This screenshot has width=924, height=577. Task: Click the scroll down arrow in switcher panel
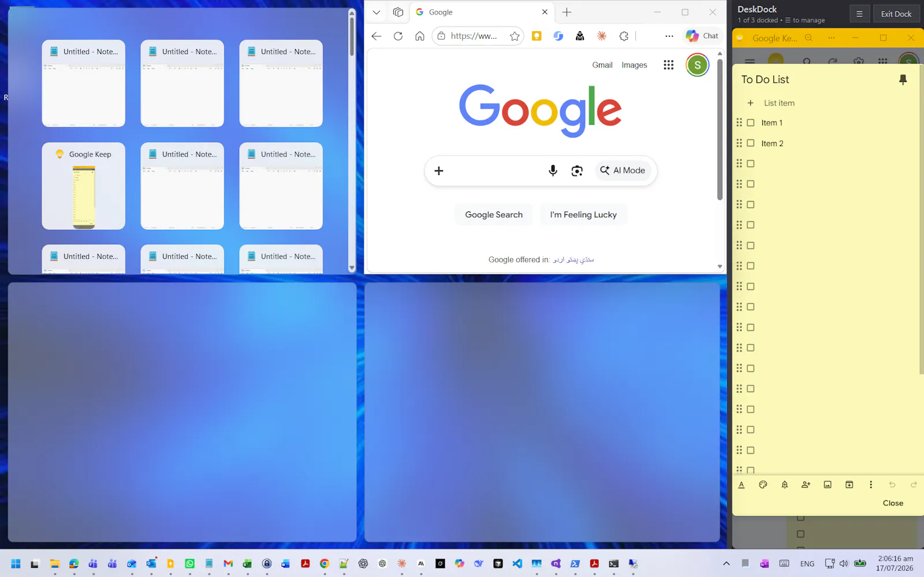point(352,268)
